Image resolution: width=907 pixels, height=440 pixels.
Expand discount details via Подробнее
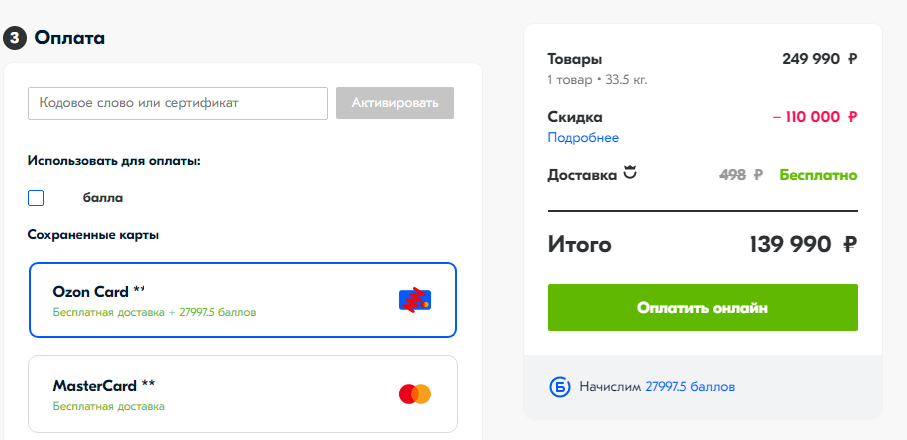(583, 138)
